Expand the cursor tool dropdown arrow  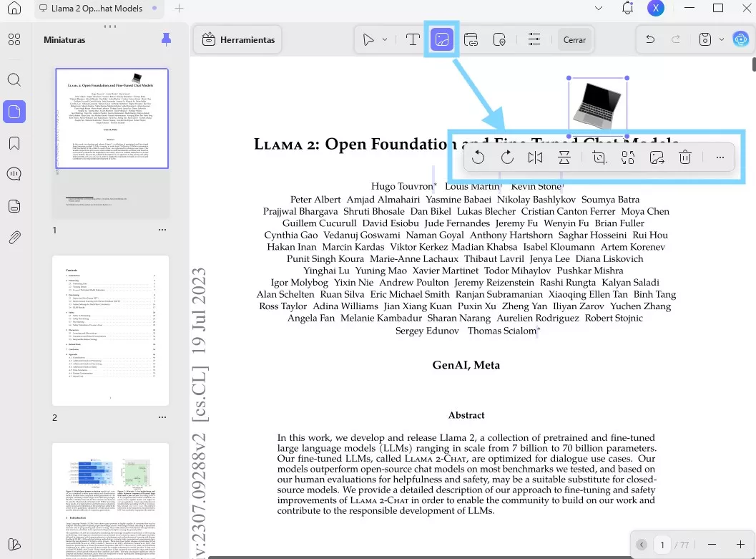click(x=385, y=39)
